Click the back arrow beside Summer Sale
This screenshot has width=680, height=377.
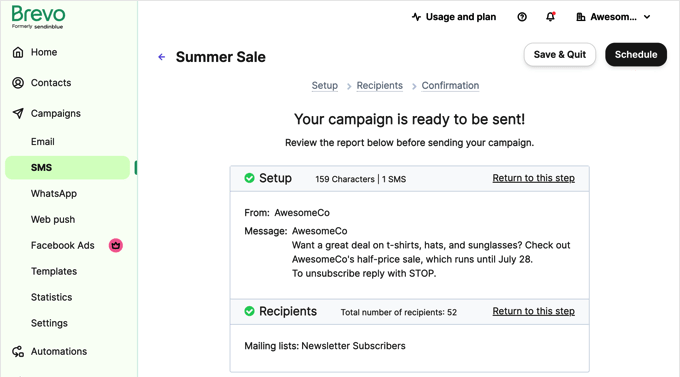[x=162, y=57]
